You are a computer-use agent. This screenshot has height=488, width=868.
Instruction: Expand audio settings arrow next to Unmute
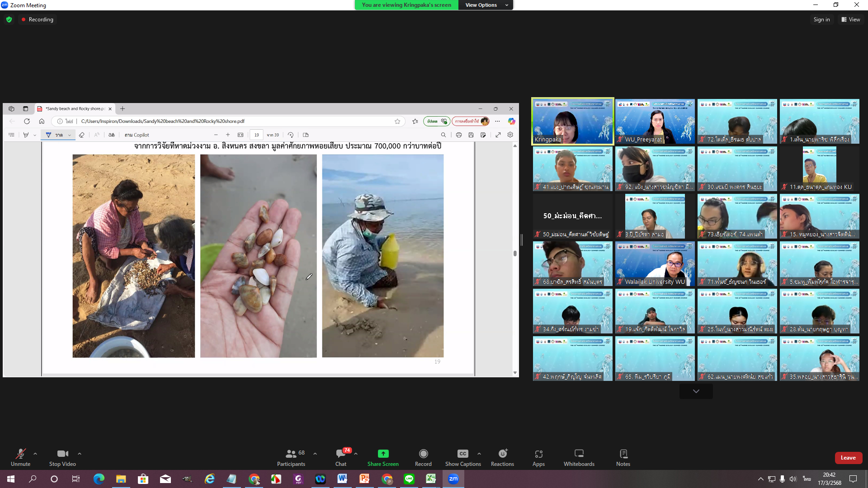click(x=35, y=453)
